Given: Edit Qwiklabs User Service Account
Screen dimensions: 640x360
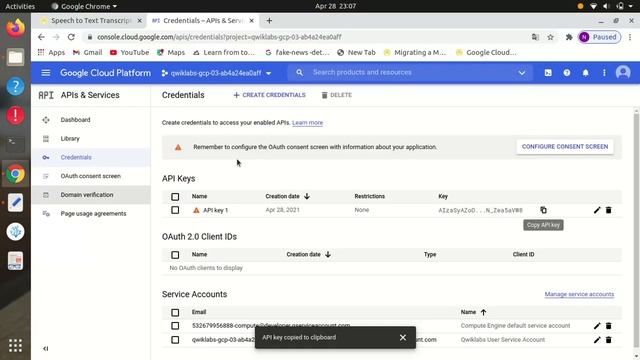Looking at the screenshot, I should click(597, 340).
